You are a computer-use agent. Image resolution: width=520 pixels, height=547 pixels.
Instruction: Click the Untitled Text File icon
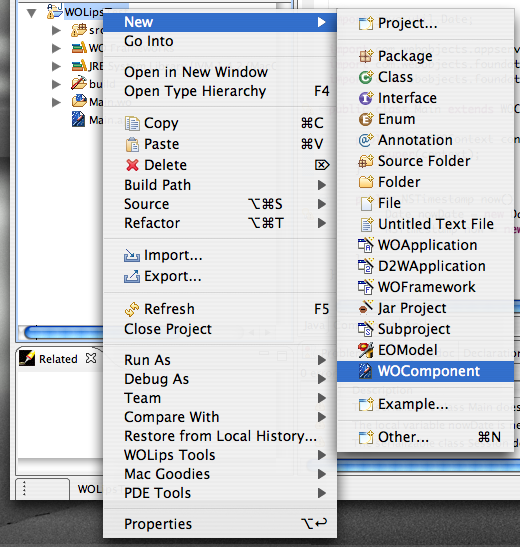pyautogui.click(x=366, y=224)
